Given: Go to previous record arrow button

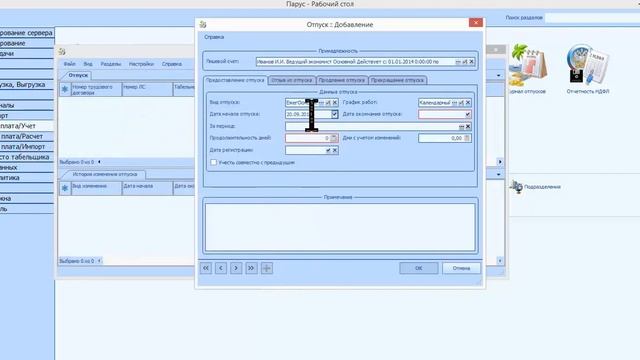Looking at the screenshot, I should tap(221, 268).
